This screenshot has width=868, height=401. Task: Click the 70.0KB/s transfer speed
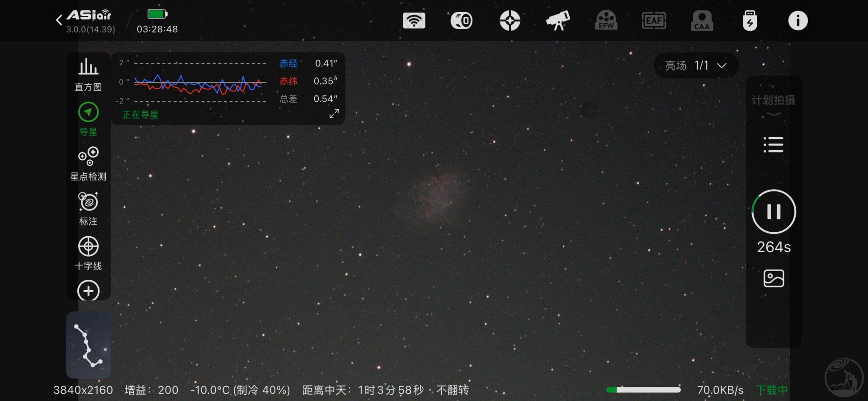720,390
